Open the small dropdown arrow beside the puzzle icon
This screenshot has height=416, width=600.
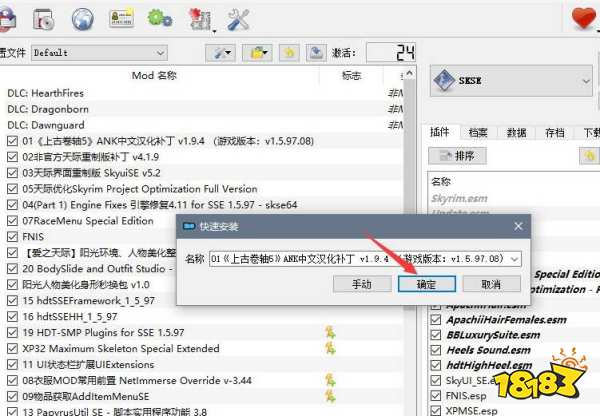tap(214, 31)
